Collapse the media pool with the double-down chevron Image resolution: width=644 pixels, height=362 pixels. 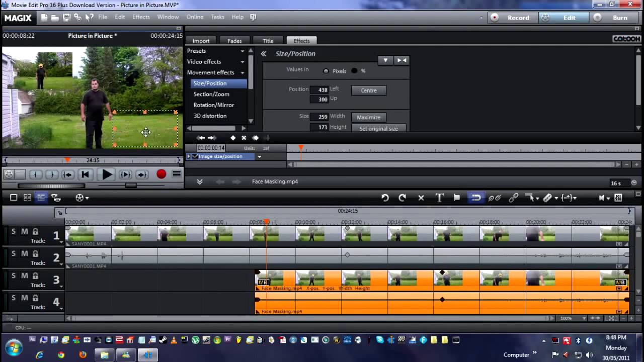(x=200, y=182)
